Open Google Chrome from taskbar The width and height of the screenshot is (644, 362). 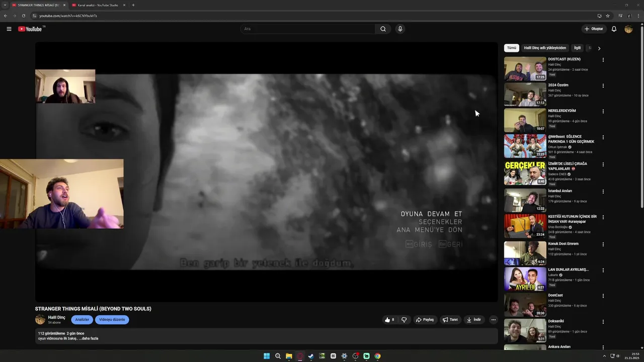377,356
